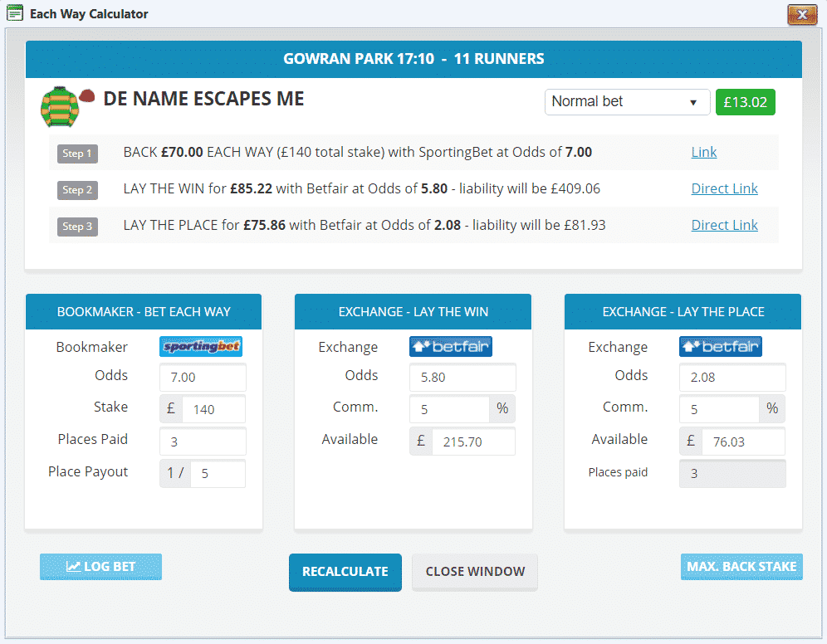Click the Each Way Calculator spreadsheet icon

point(14,13)
